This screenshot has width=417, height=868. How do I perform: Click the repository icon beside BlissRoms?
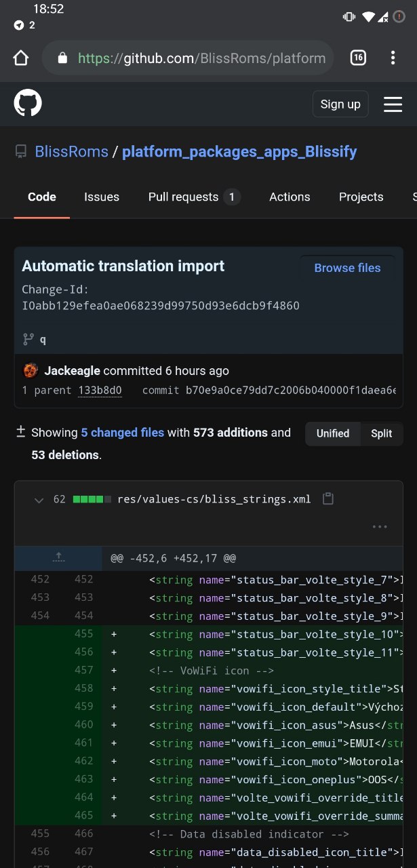click(x=21, y=152)
